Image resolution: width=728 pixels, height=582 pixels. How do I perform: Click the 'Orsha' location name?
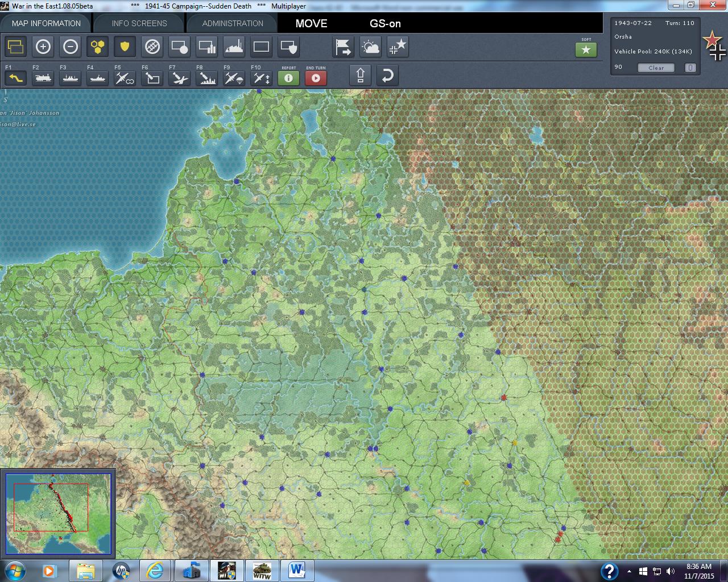click(x=623, y=36)
